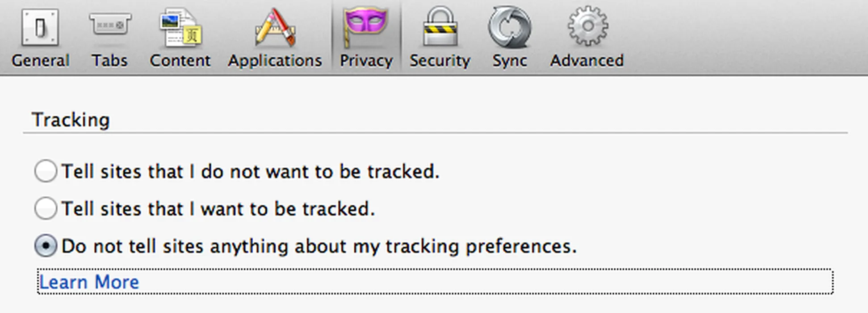Screen dimensions: 868x313
Task: Open the Security padlock icon
Action: [x=440, y=26]
